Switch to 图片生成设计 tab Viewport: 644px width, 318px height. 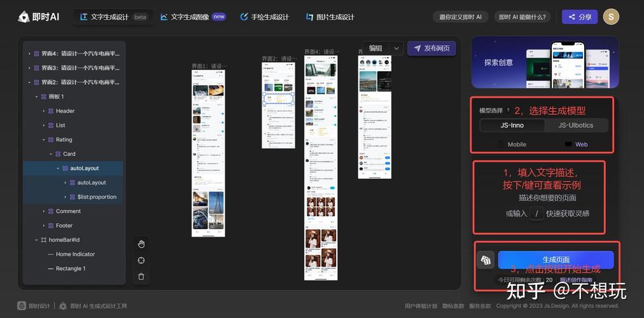pos(330,17)
